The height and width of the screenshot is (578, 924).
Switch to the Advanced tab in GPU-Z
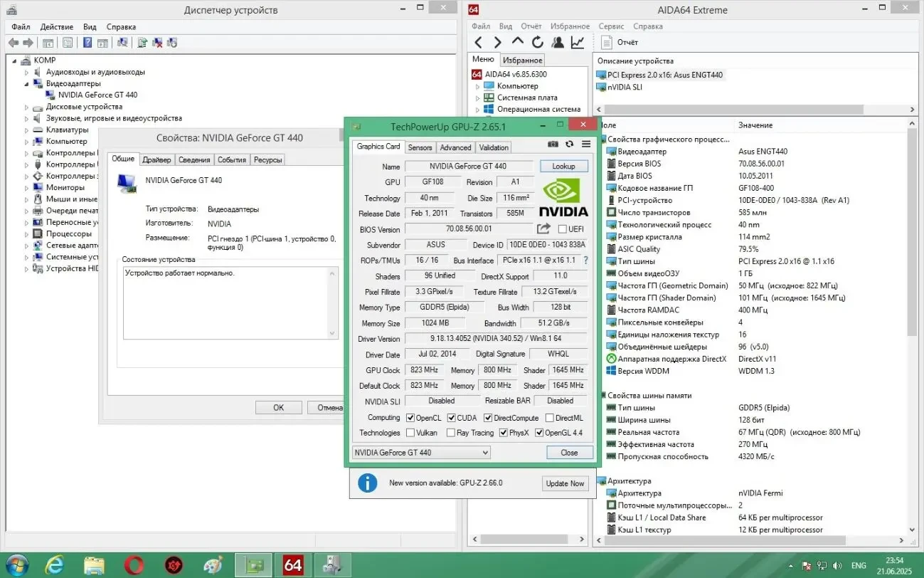click(x=455, y=147)
